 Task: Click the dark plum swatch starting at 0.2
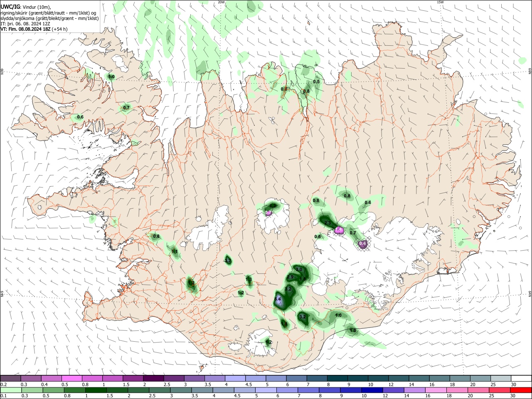pos(10,378)
